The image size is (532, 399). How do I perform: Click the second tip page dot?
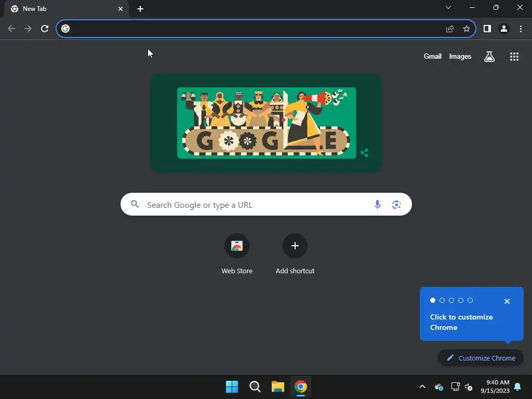[442, 300]
